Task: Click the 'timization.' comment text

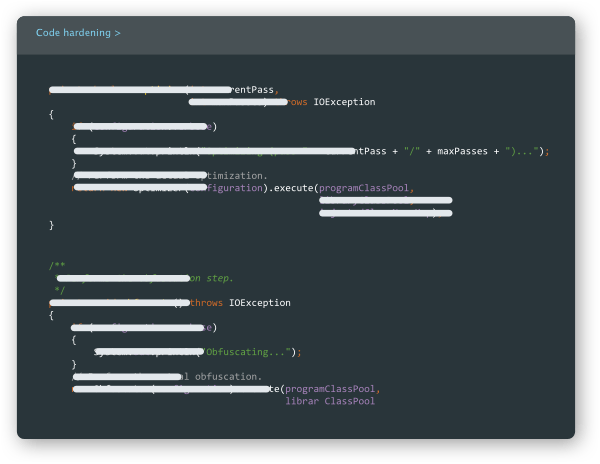Action: [237, 176]
